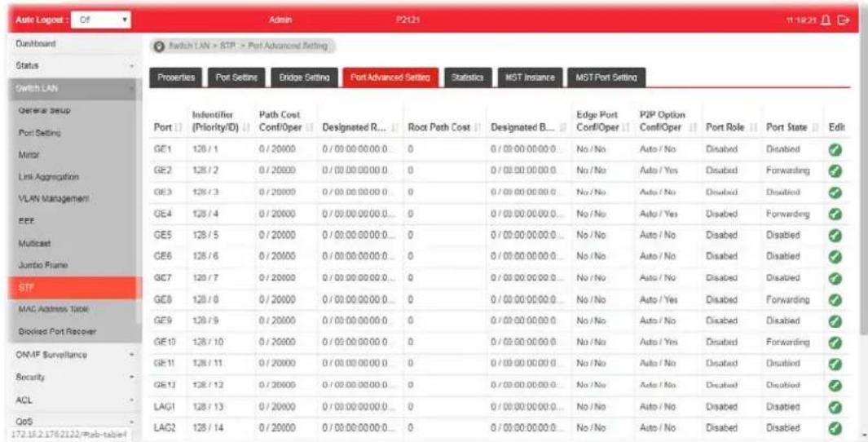Sort by Port Role column
The height and width of the screenshot is (442, 868).
point(730,127)
